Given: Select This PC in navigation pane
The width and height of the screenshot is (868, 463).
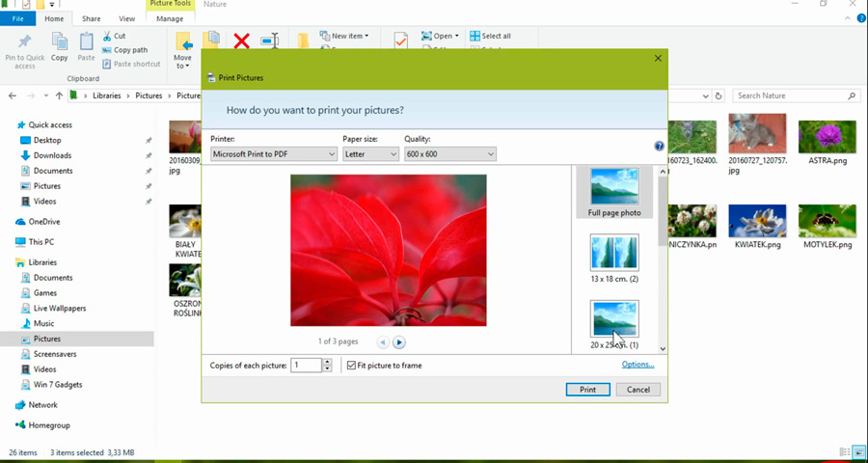Looking at the screenshot, I should 35,242.
